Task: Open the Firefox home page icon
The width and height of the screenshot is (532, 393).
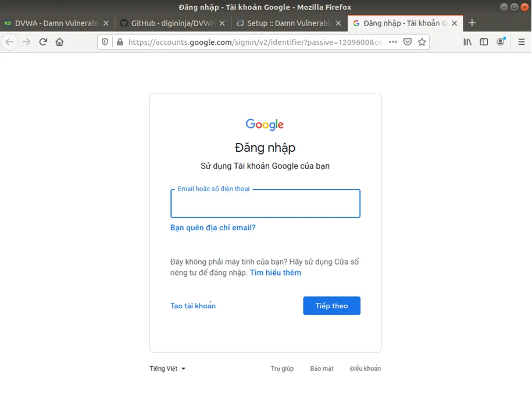Action: click(x=60, y=42)
